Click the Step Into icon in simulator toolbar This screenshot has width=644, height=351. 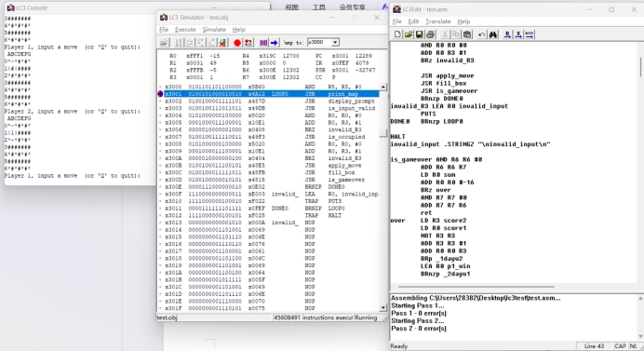201,42
